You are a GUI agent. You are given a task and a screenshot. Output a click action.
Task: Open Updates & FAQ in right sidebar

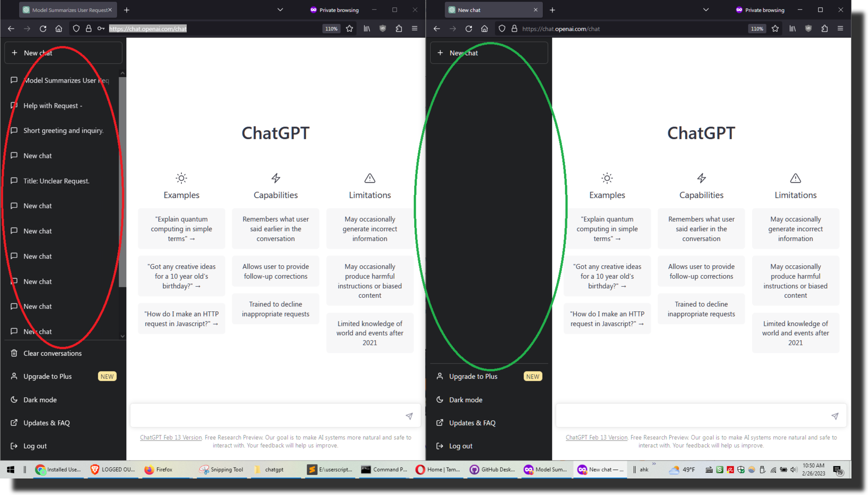click(x=489, y=423)
